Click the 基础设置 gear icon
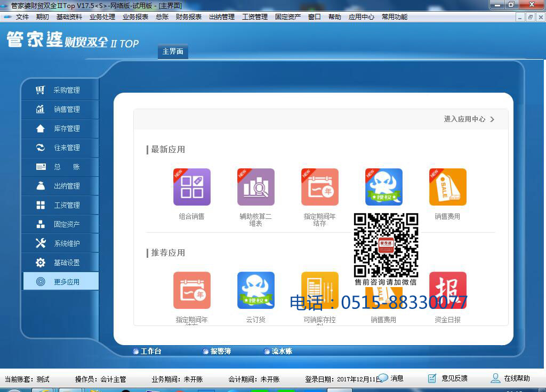The image size is (546, 392). pos(41,262)
